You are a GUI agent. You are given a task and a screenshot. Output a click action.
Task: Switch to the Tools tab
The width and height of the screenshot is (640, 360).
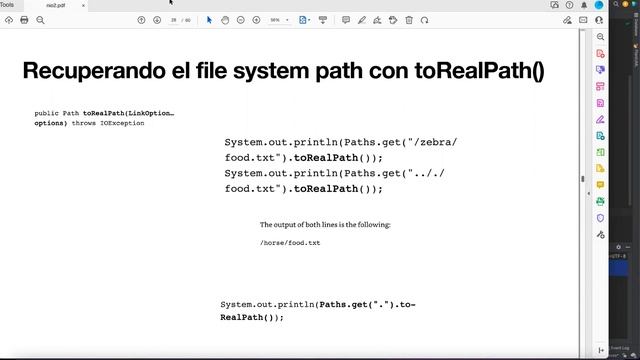click(x=7, y=5)
